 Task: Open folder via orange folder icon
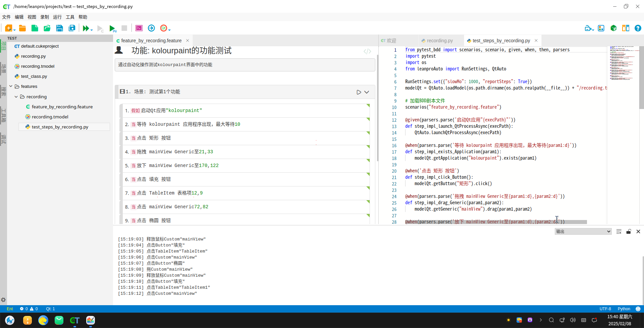click(22, 28)
